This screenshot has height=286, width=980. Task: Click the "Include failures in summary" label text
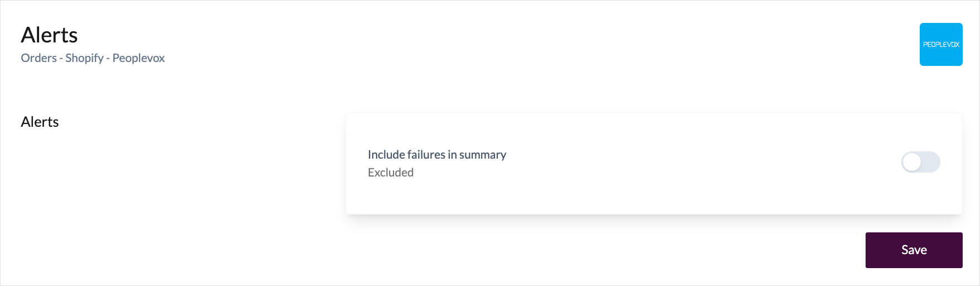436,155
